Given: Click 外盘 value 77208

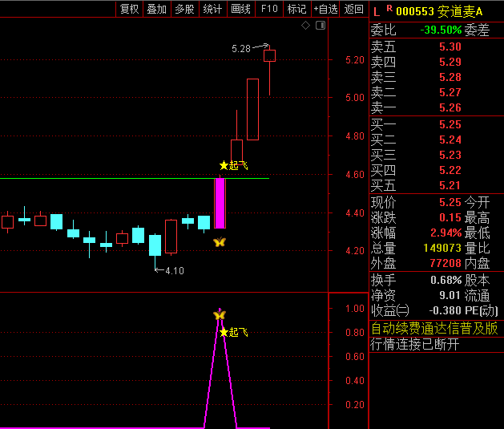Looking at the screenshot, I should pyautogui.click(x=446, y=263).
